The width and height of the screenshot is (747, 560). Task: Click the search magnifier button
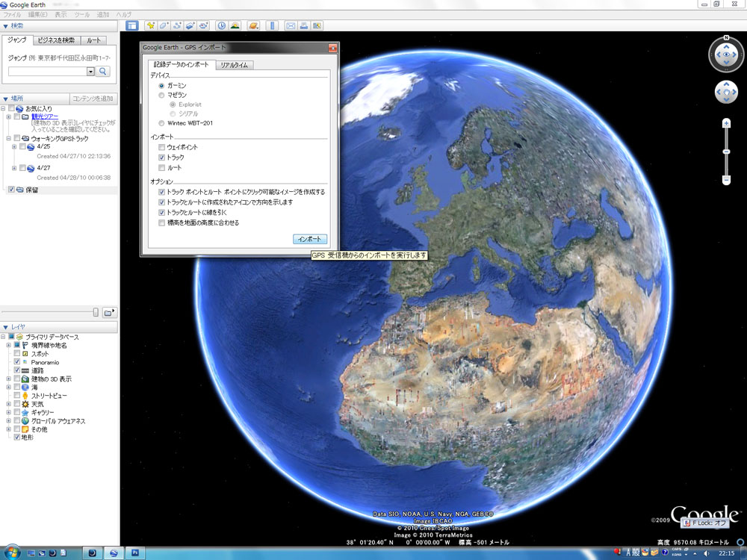102,72
